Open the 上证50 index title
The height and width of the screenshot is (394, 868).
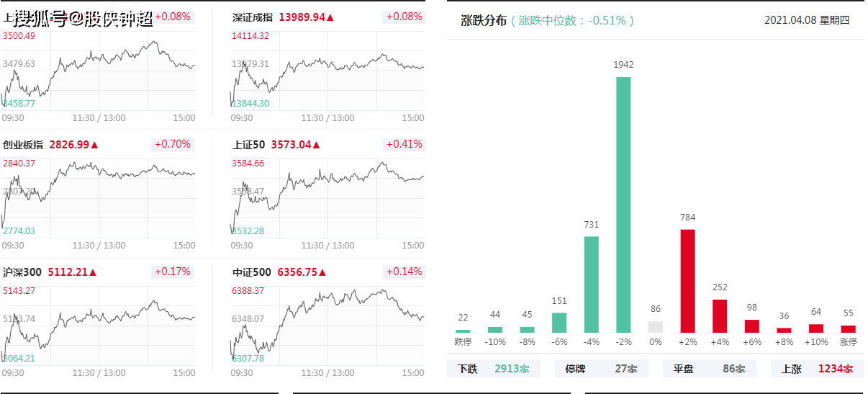point(248,145)
